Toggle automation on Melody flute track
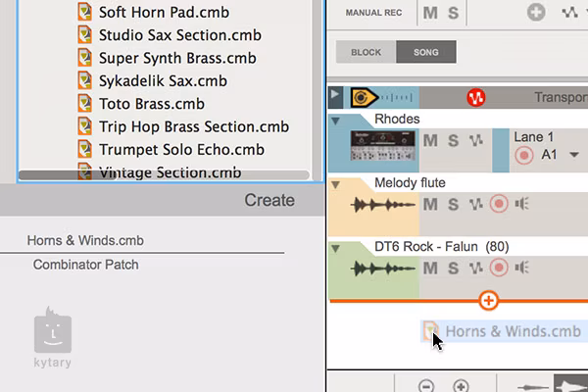 (476, 205)
